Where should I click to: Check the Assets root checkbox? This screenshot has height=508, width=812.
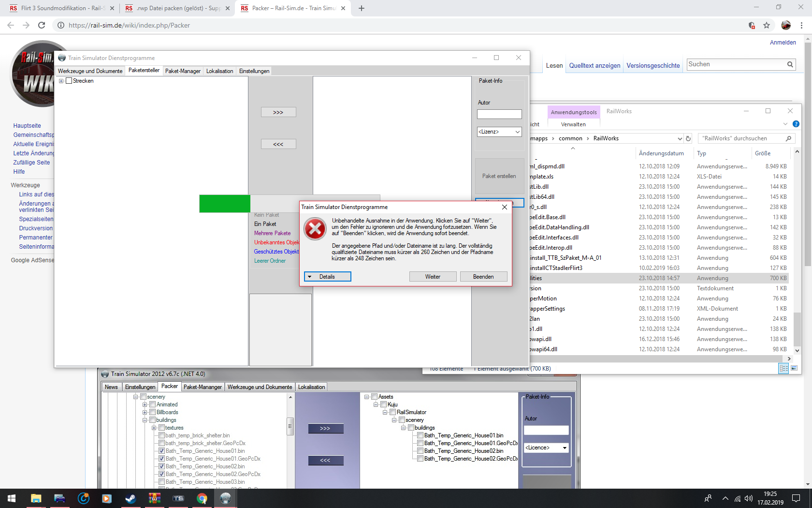(x=375, y=397)
